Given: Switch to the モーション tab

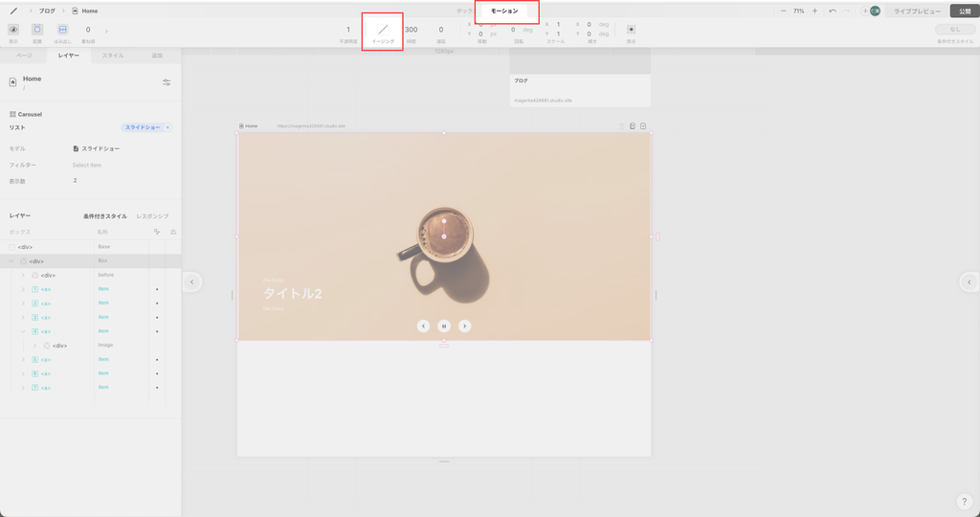Looking at the screenshot, I should tap(504, 11).
